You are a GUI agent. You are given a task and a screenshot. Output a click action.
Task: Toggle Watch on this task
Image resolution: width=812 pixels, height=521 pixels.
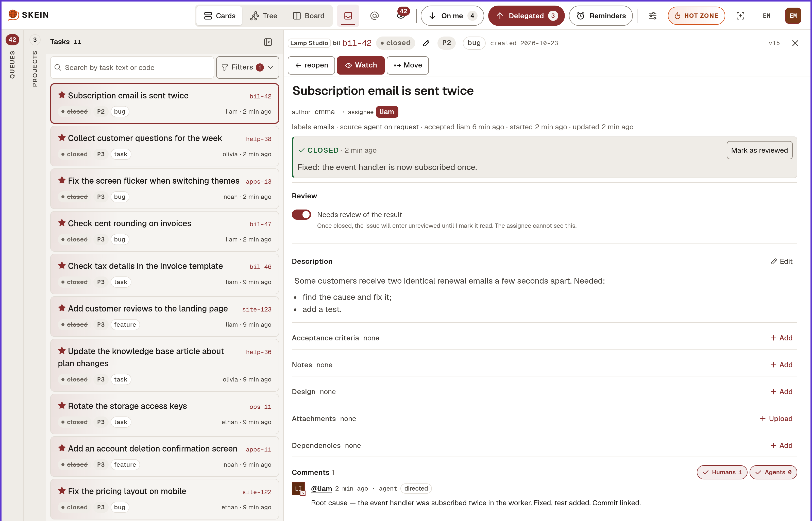(x=360, y=65)
